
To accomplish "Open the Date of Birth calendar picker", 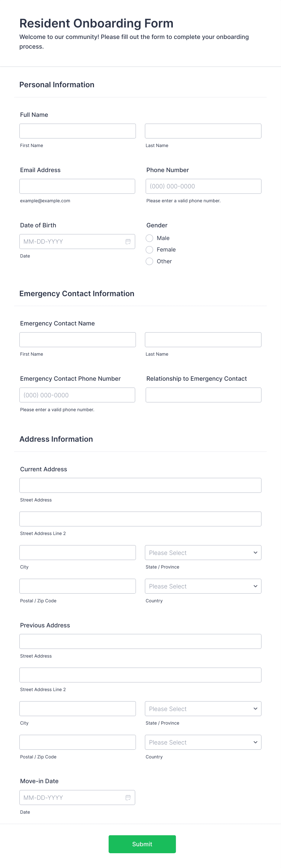I will (x=128, y=241).
